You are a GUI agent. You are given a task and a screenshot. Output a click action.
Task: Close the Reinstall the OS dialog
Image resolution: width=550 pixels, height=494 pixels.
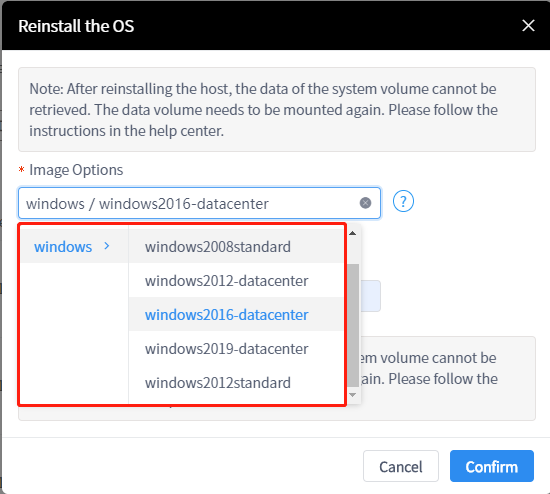pyautogui.click(x=528, y=26)
